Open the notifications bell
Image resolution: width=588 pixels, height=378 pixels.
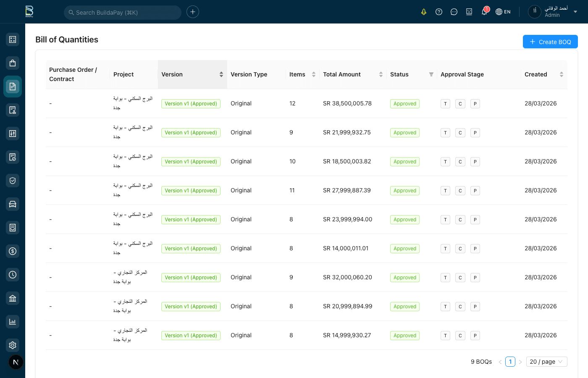(x=484, y=12)
